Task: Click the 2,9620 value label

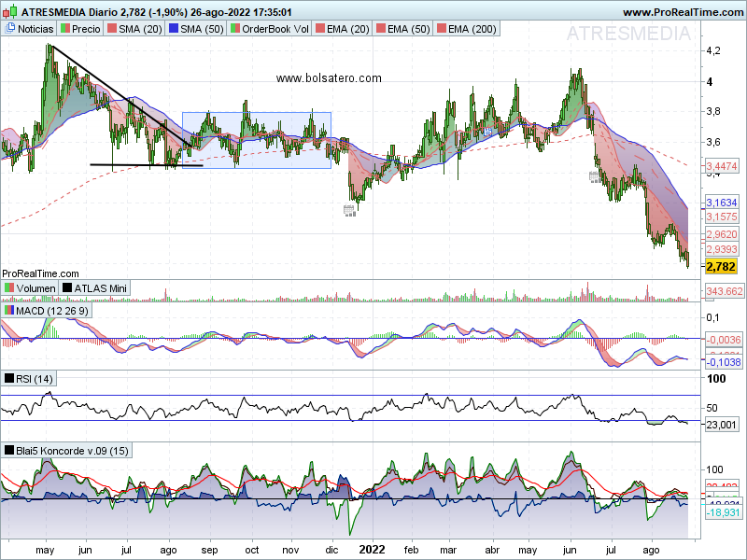Action: tap(721, 235)
